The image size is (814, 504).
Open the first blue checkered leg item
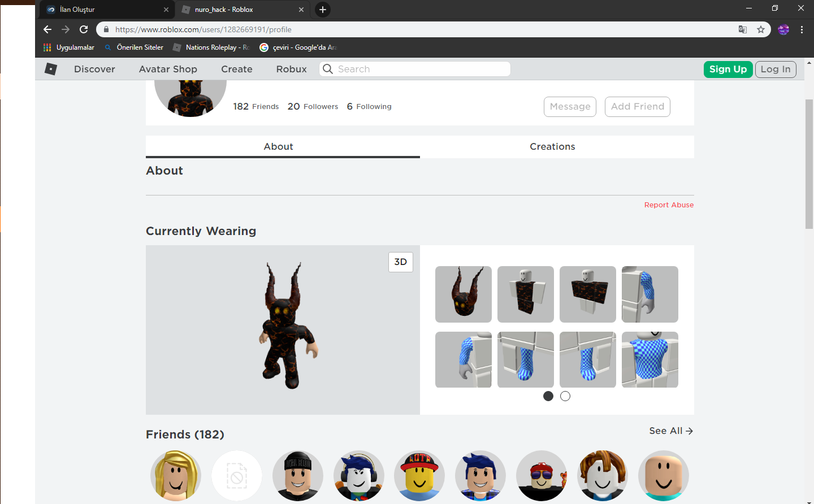click(x=526, y=359)
